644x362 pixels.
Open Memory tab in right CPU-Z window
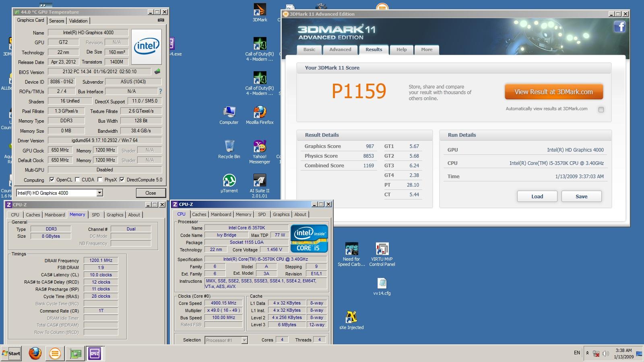244,214
